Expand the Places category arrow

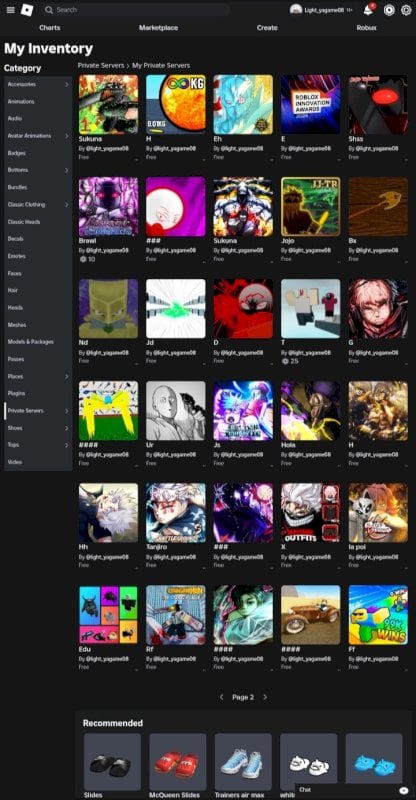click(66, 377)
